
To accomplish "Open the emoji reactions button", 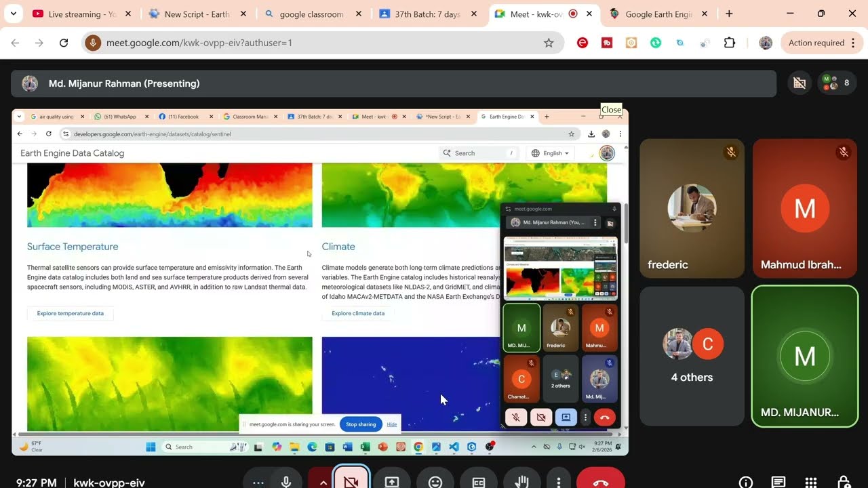I will click(435, 481).
